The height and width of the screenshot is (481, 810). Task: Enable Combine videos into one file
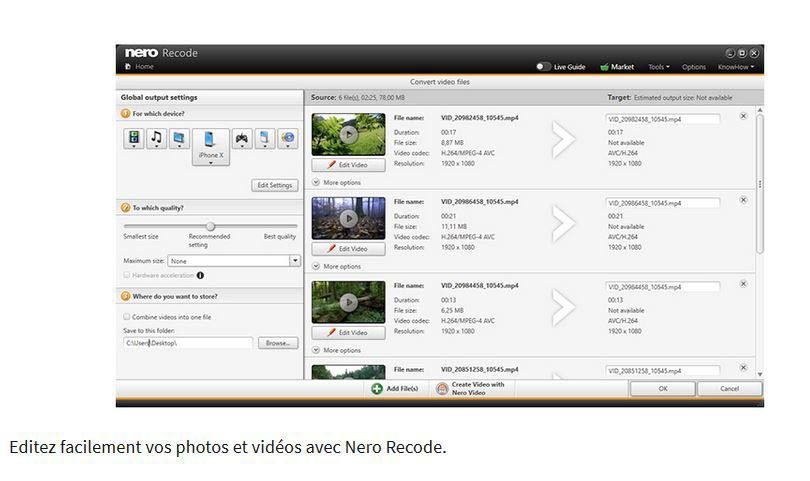point(127,317)
